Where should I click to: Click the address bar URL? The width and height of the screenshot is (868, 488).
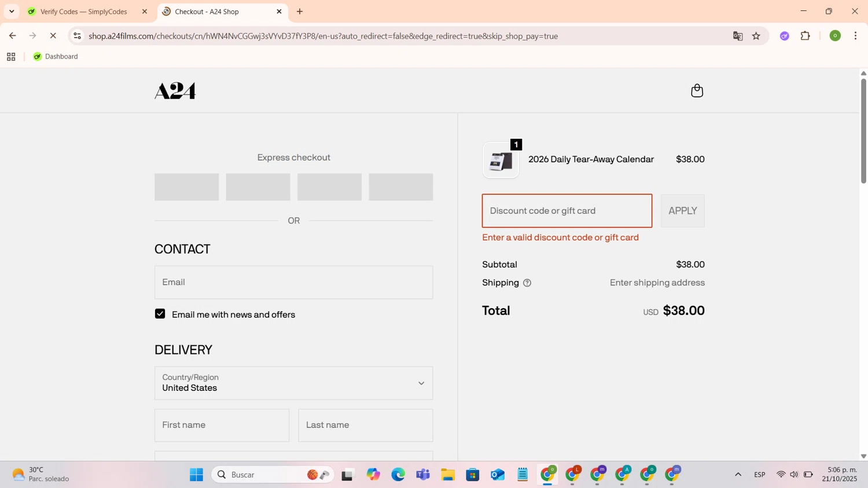coord(323,36)
